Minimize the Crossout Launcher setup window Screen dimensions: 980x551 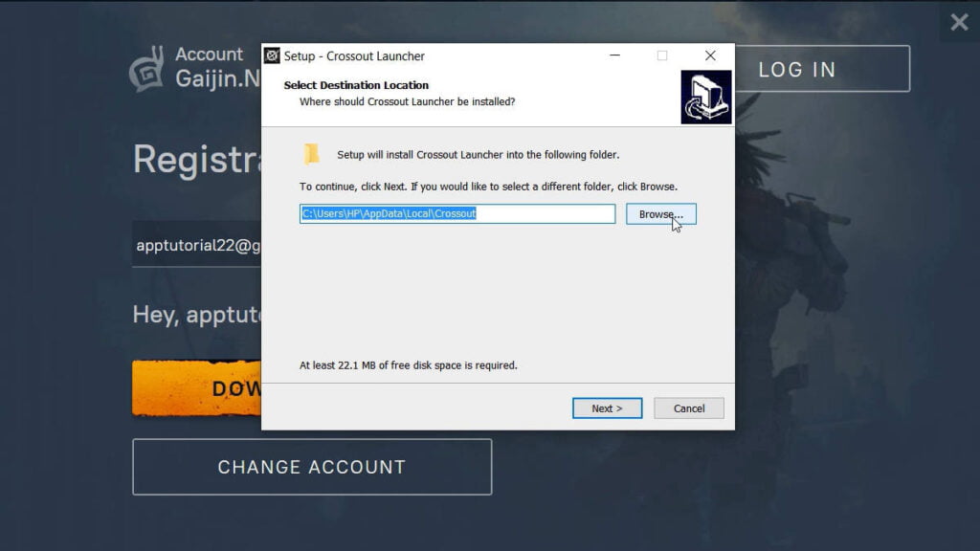[x=613, y=55]
